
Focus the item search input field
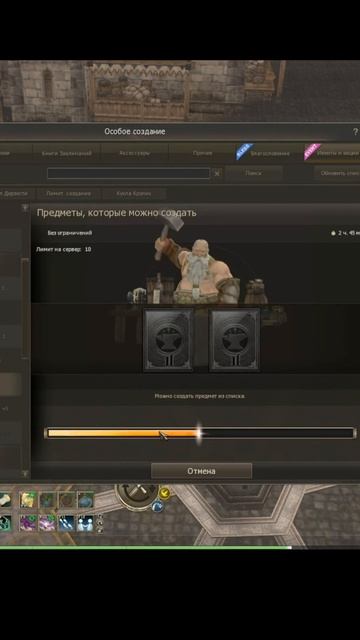pos(129,173)
